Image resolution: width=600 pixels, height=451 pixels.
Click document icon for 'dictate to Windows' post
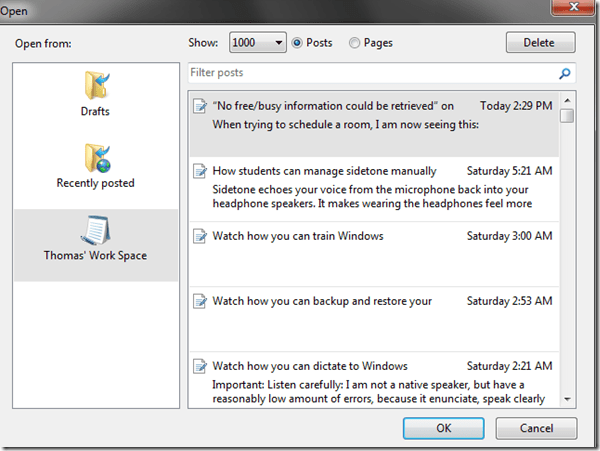click(200, 366)
